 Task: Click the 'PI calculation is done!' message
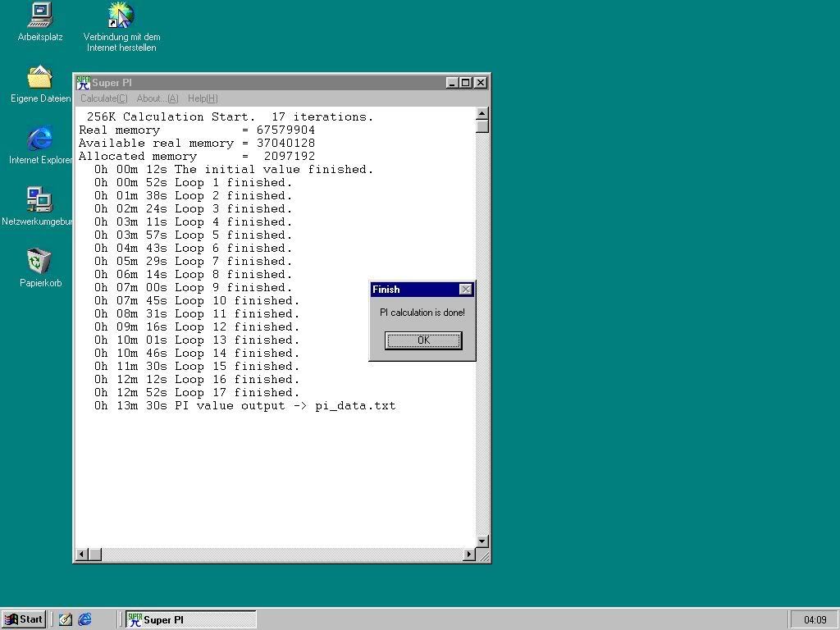click(422, 313)
